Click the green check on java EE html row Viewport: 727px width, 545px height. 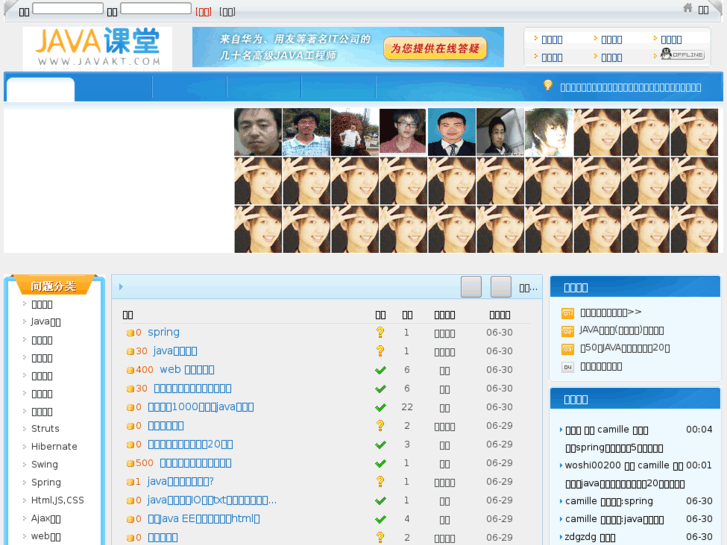pos(381,519)
